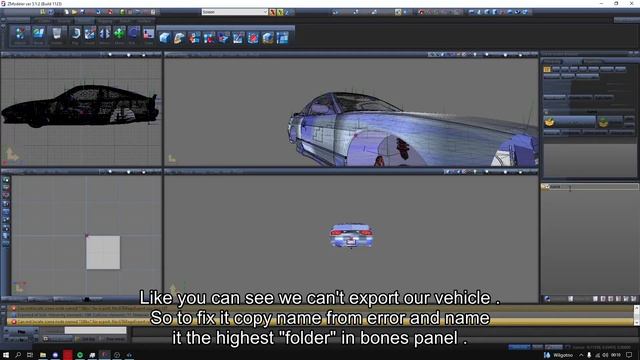Viewport: 640px width, 360px height.
Task: Click the green document icon in top toolbar
Action: [x=122, y=12]
